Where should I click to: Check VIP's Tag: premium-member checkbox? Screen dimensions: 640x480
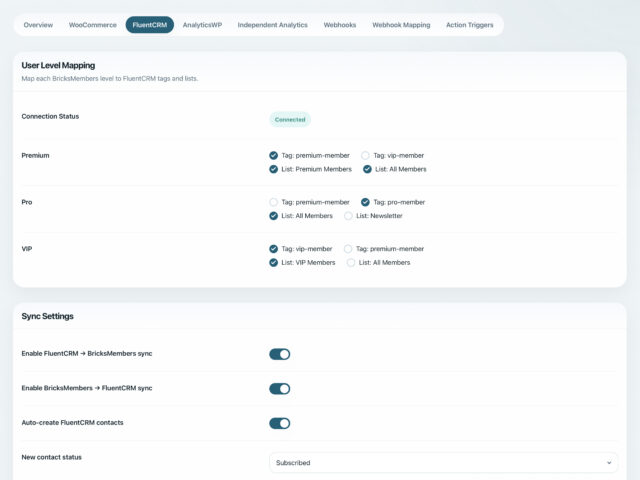tap(348, 249)
